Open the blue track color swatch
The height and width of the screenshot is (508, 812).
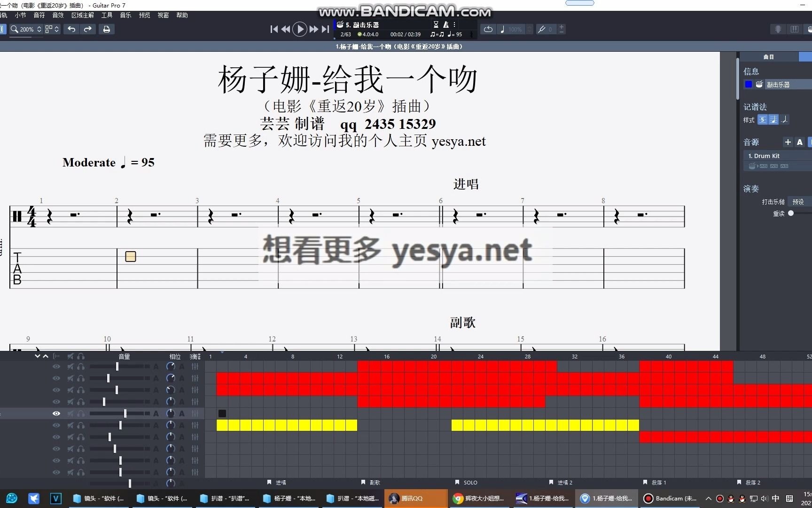[749, 84]
